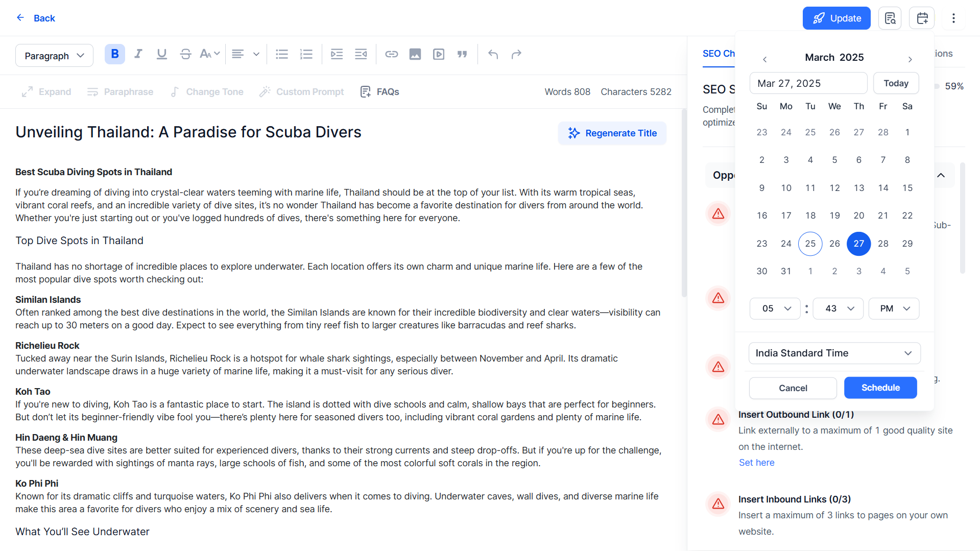
Task: Select March 28 in the calendar
Action: 883,244
